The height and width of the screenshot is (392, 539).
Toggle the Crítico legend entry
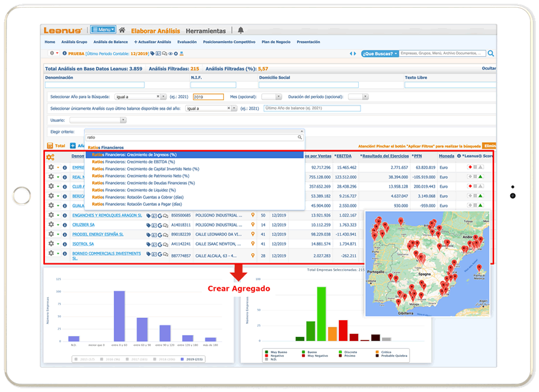[383, 352]
